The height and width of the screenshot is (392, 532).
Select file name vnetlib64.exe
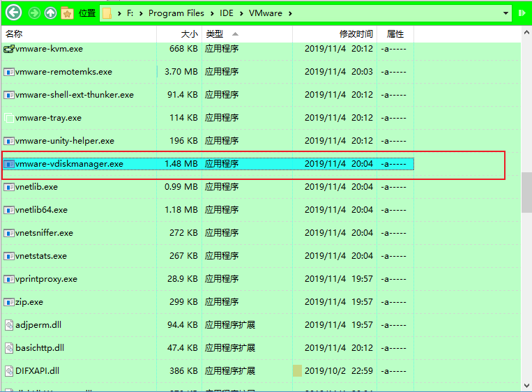click(x=41, y=210)
